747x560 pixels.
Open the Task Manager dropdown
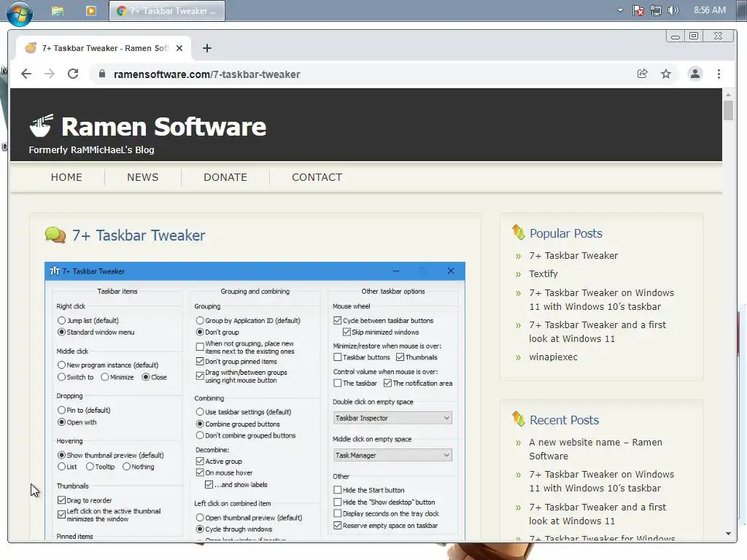(x=392, y=455)
